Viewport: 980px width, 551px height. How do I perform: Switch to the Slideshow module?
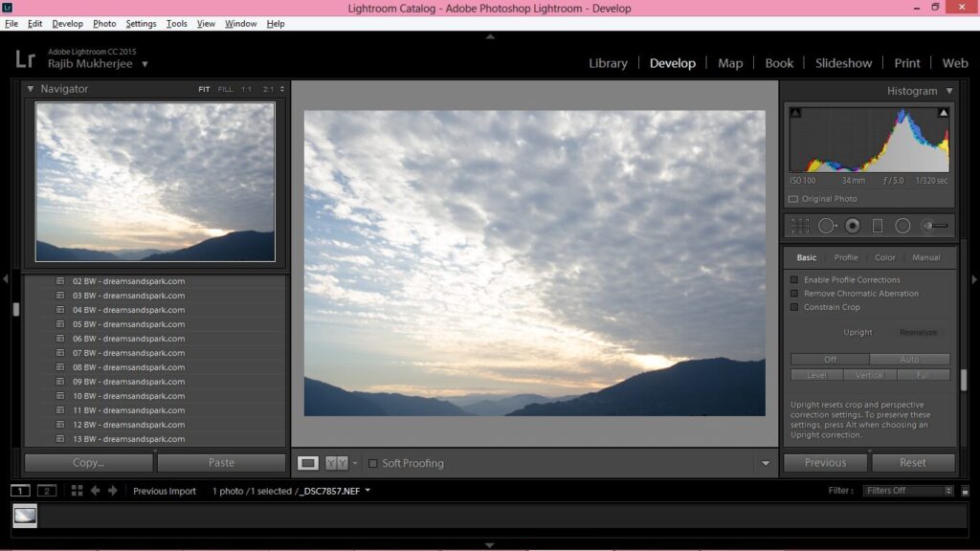coord(843,63)
